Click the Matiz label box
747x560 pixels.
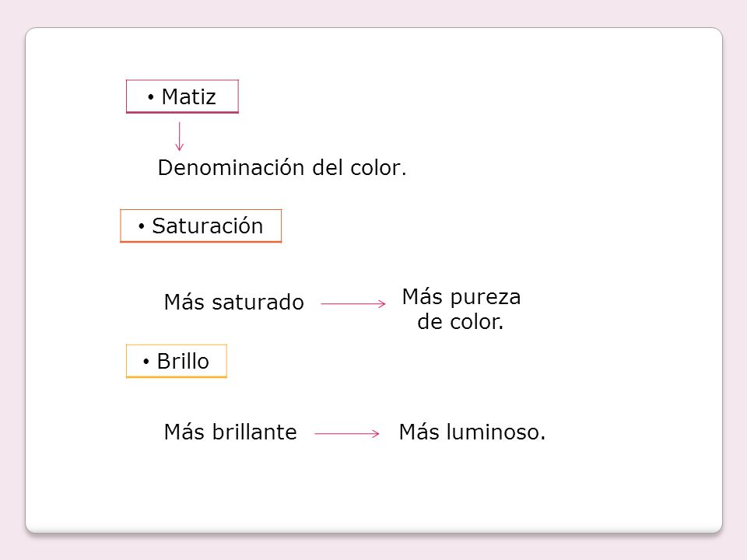coord(182,96)
